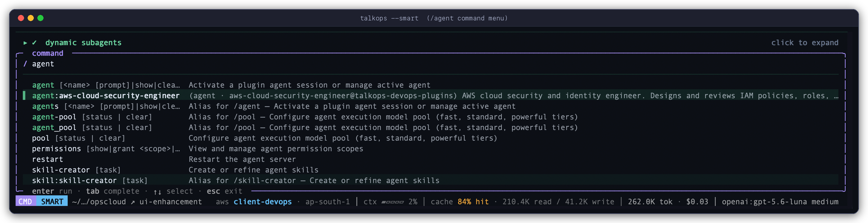Choose the 'restart' command
This screenshot has height=223, width=868.
point(431,159)
